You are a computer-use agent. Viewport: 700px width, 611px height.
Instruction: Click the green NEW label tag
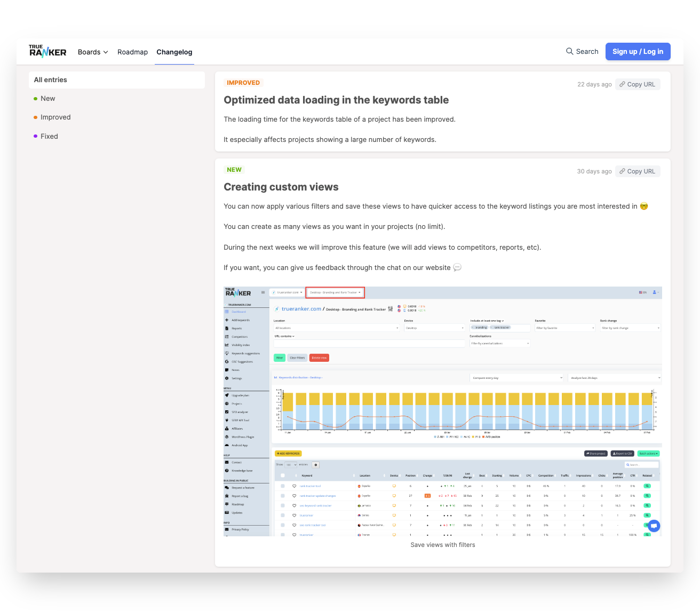click(234, 170)
